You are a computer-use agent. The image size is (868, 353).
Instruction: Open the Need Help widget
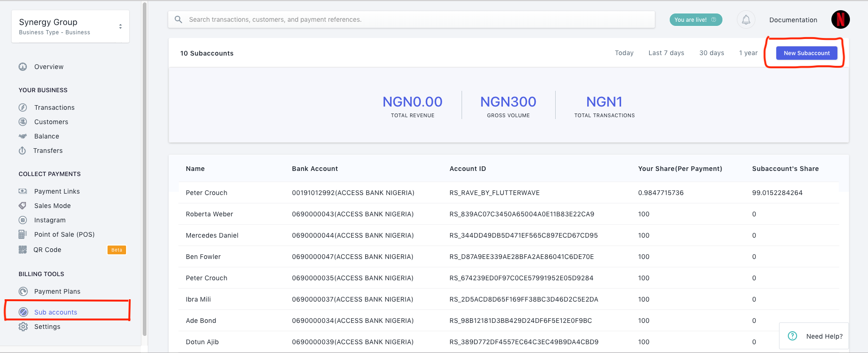(814, 336)
